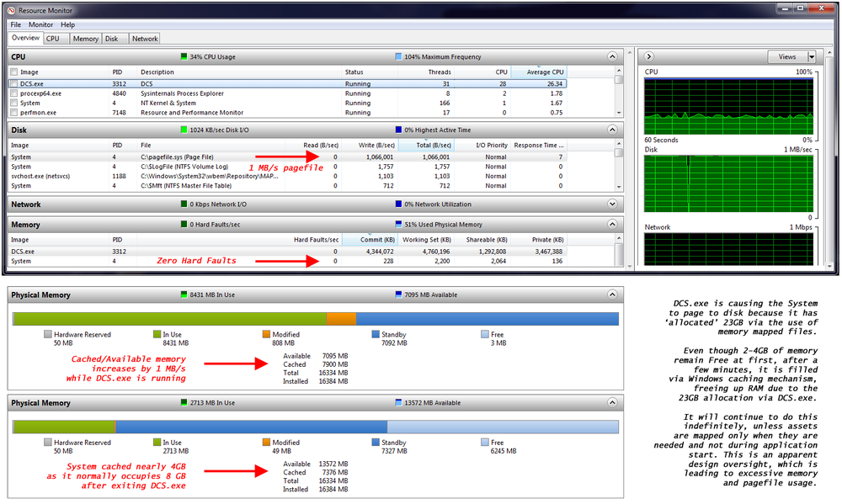Open the Views dropdown arrow

[812, 57]
